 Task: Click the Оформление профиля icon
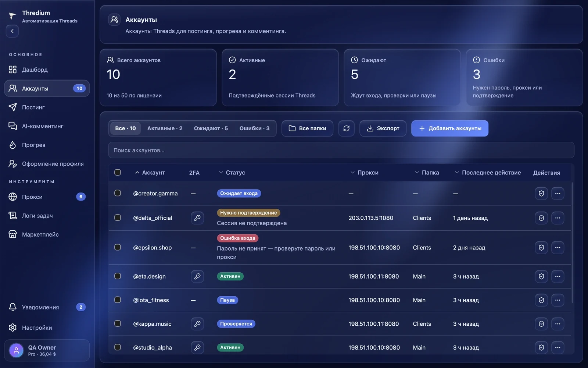(x=12, y=164)
